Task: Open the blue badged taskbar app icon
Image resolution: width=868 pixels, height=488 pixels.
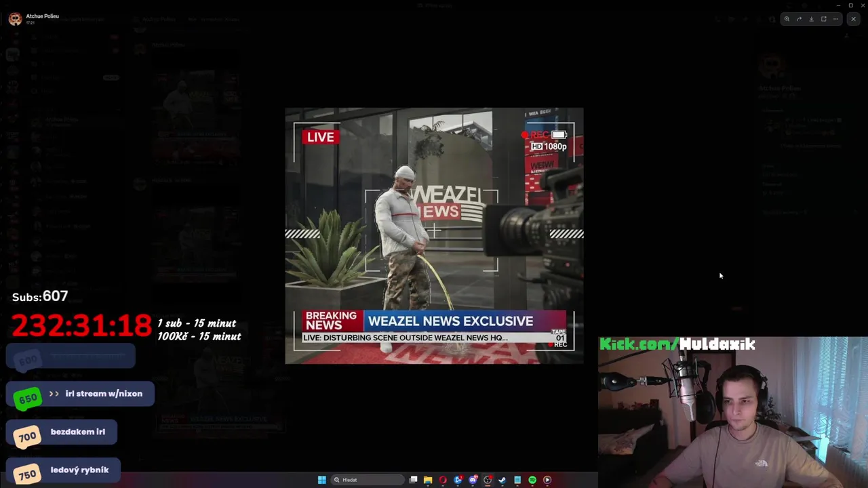Action: tap(458, 480)
